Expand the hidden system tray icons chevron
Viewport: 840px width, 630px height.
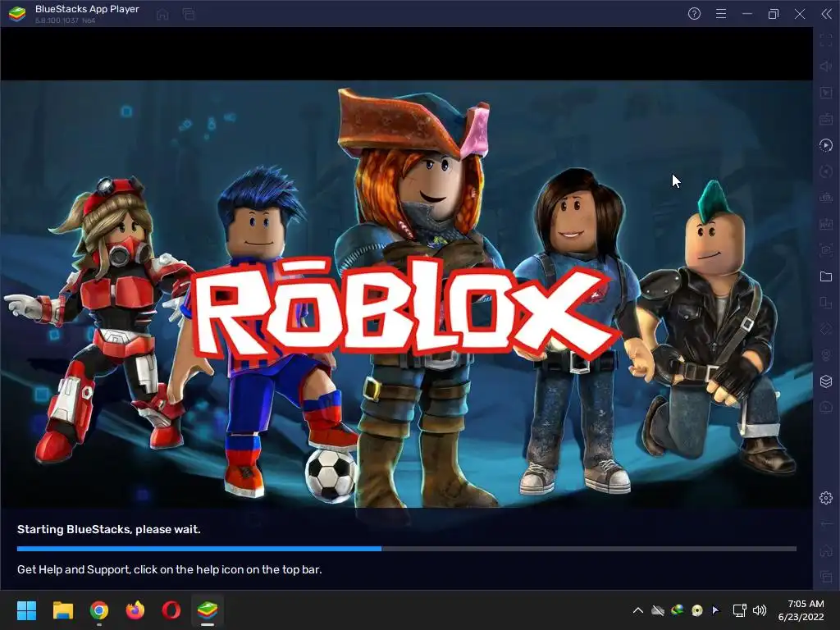(x=638, y=610)
